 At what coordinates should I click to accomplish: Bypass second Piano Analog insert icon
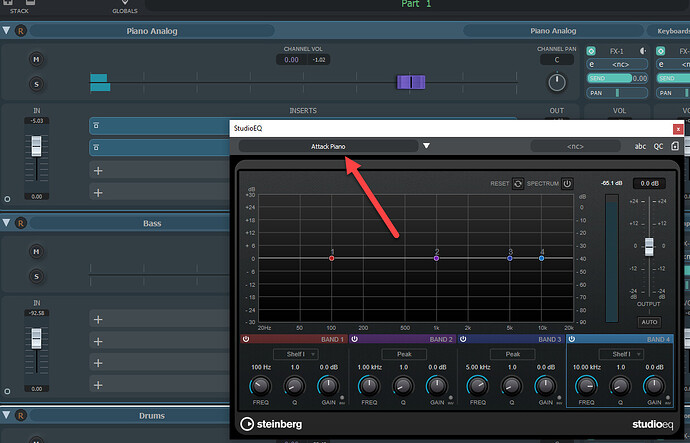96,147
